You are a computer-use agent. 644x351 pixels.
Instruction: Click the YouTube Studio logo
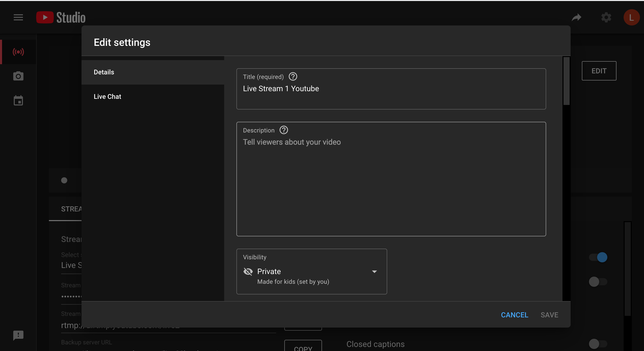pyautogui.click(x=61, y=17)
